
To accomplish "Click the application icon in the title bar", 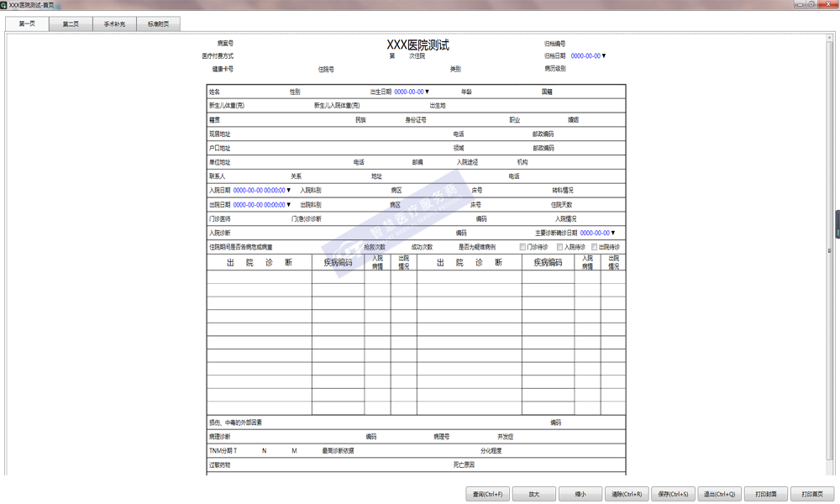I will click(4, 5).
